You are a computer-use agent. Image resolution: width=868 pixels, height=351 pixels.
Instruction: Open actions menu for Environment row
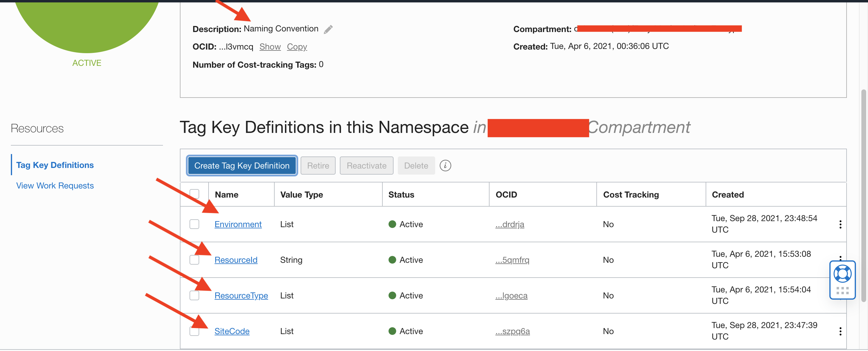pos(840,224)
